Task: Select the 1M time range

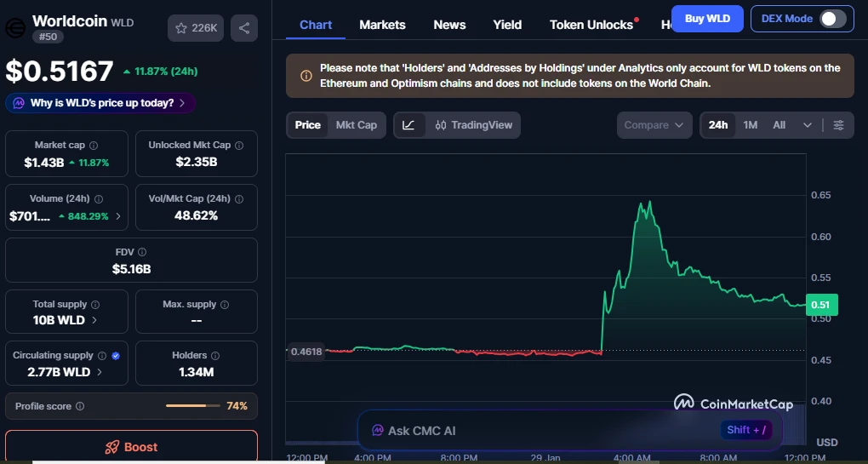Action: [x=750, y=125]
